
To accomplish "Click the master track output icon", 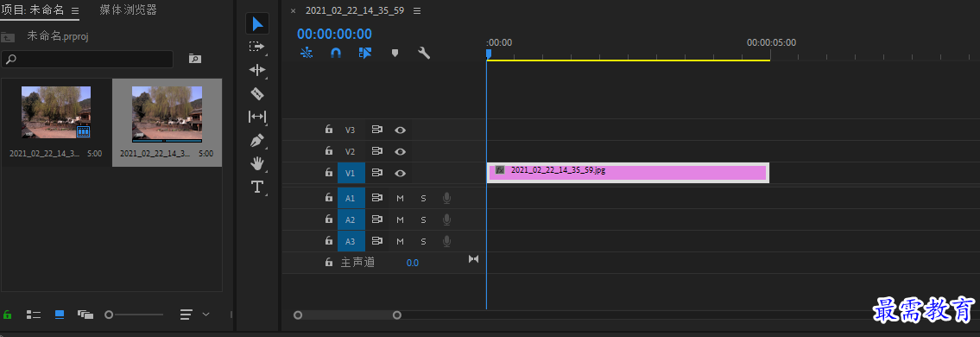I will pos(474,259).
